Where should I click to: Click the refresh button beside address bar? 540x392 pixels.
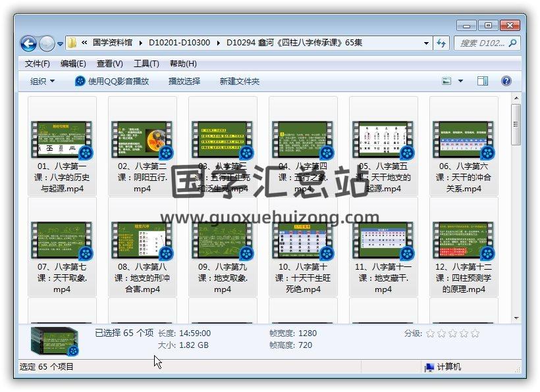(441, 43)
